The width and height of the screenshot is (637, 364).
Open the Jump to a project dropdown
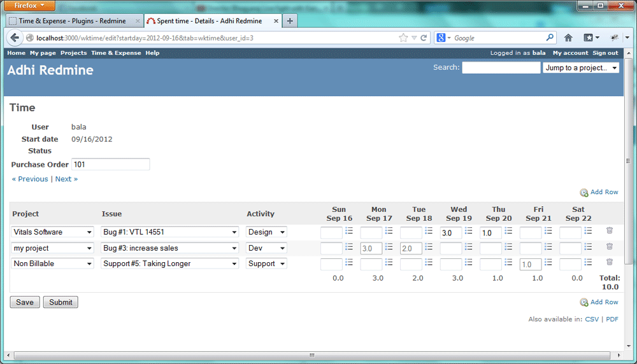[x=580, y=67]
